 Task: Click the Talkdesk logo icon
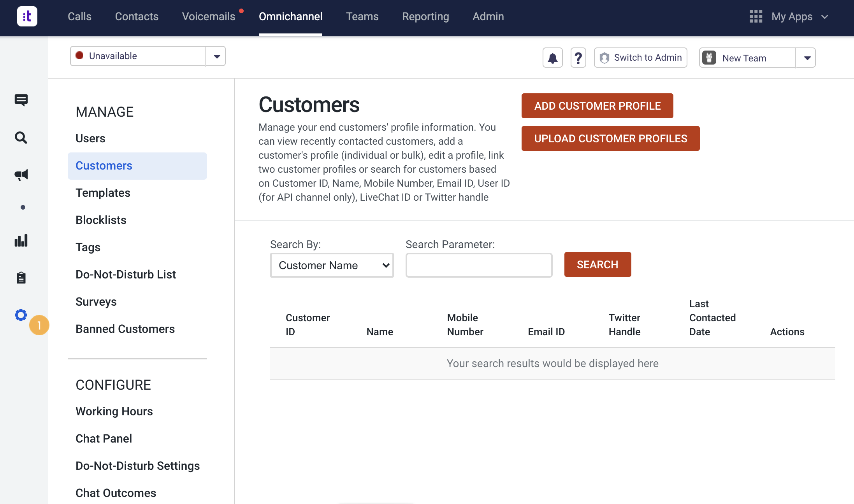click(27, 16)
